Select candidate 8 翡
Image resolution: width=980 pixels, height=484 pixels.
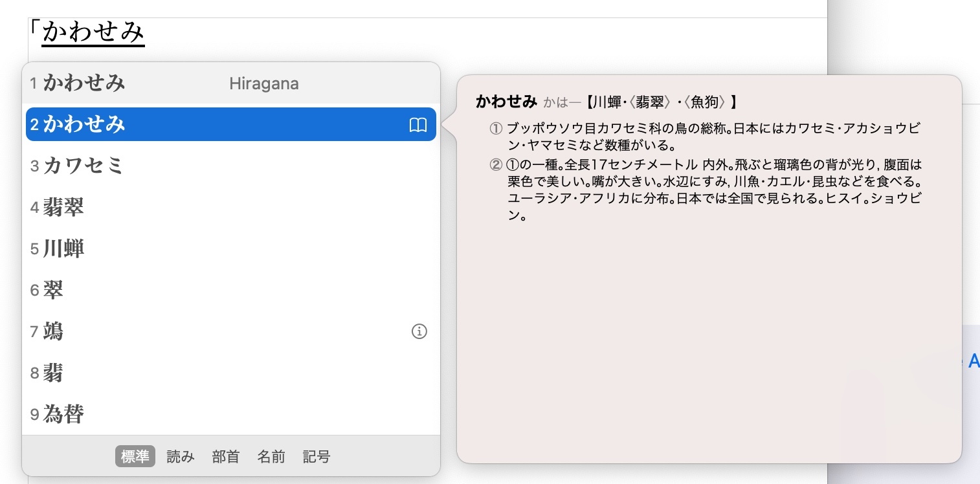coord(53,373)
